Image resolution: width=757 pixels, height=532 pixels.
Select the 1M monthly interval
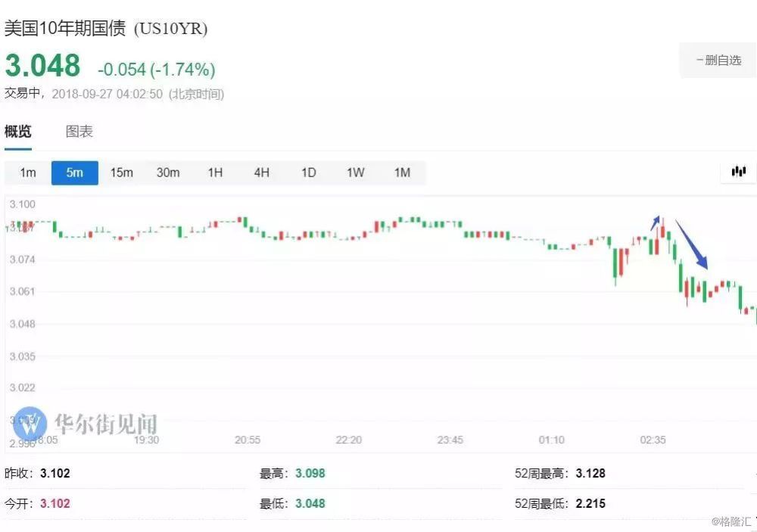point(402,173)
